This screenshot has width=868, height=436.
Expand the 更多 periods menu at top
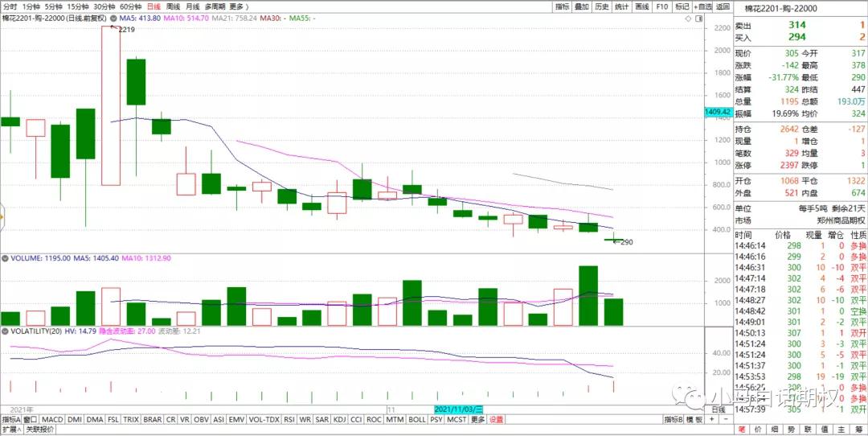pyautogui.click(x=240, y=6)
